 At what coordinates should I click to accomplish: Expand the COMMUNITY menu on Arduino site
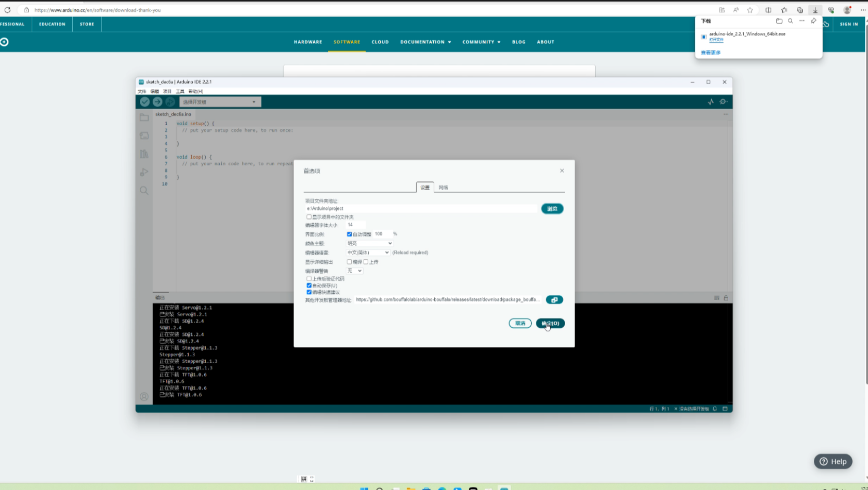tap(481, 42)
